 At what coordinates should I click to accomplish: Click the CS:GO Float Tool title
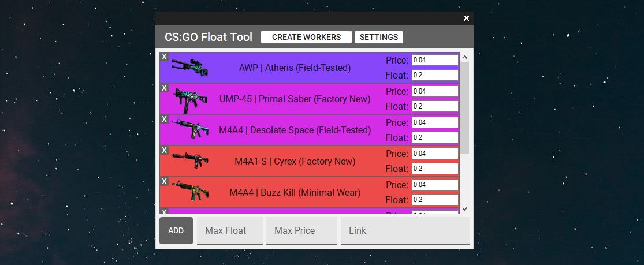209,37
